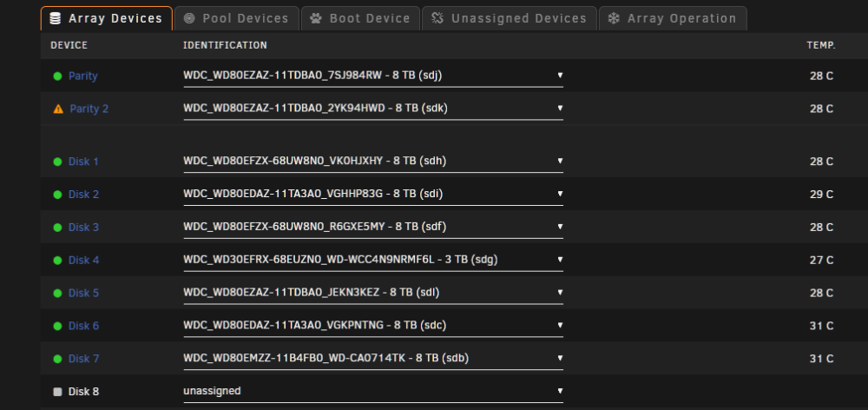The image size is (868, 410).
Task: Switch to the Pool Devices tab
Action: pyautogui.click(x=237, y=18)
